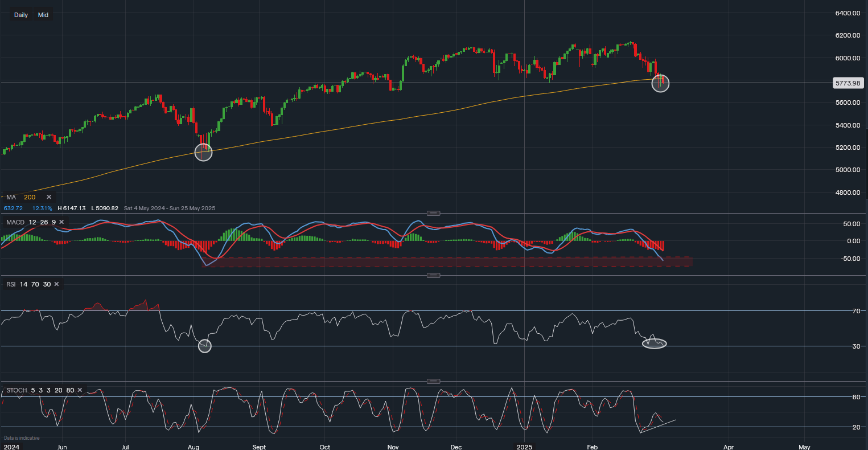The width and height of the screenshot is (868, 450).
Task: Close the MACD indicator panel
Action: point(61,222)
